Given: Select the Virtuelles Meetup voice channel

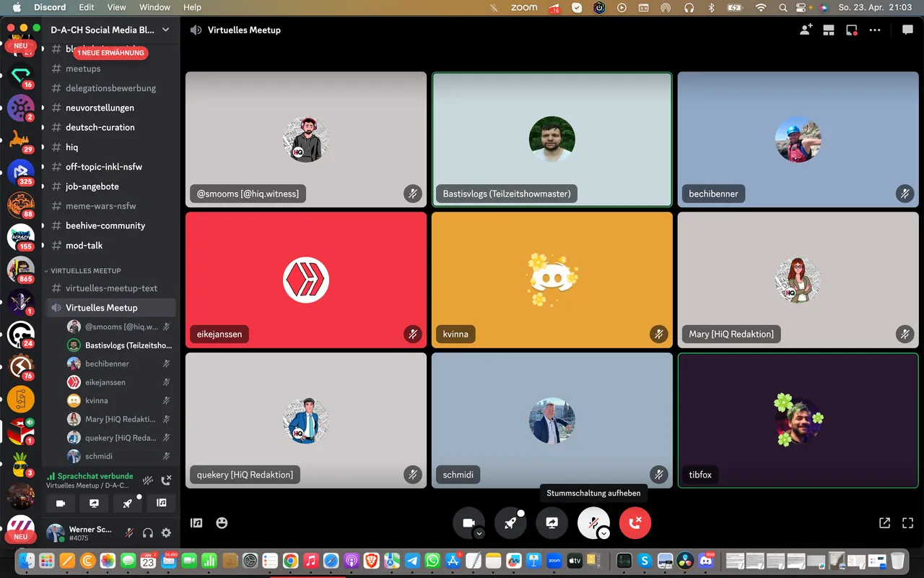Looking at the screenshot, I should (109, 308).
